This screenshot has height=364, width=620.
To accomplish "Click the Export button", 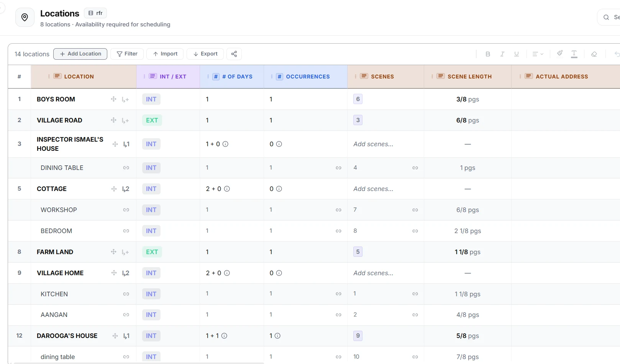I will tap(205, 54).
